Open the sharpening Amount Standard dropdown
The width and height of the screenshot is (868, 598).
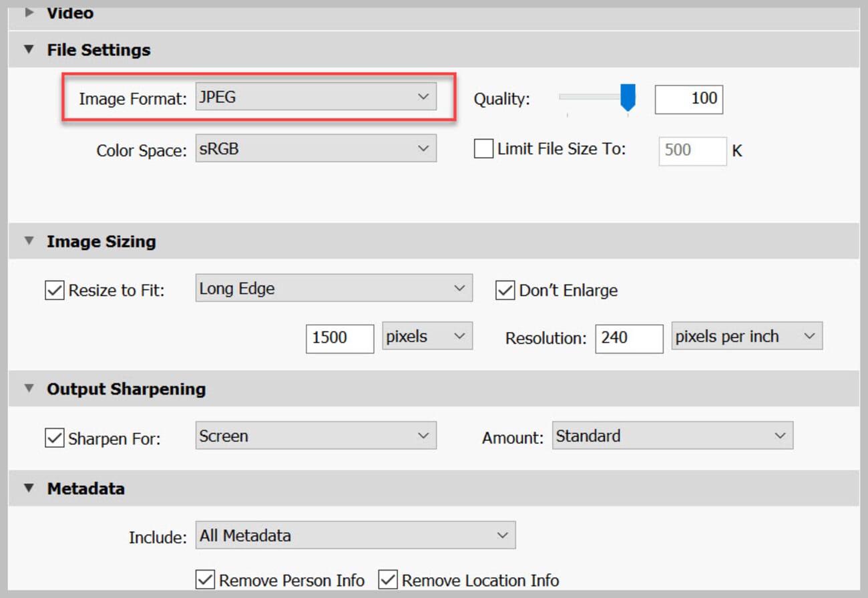[672, 436]
